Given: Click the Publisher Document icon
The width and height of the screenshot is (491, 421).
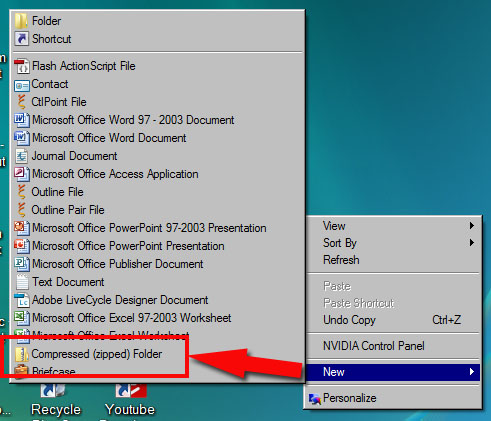Looking at the screenshot, I should pos(22,264).
